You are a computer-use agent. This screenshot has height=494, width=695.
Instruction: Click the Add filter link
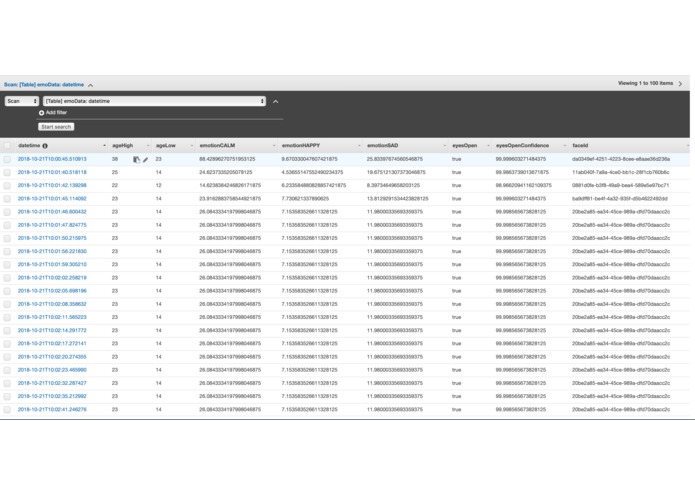(56, 113)
